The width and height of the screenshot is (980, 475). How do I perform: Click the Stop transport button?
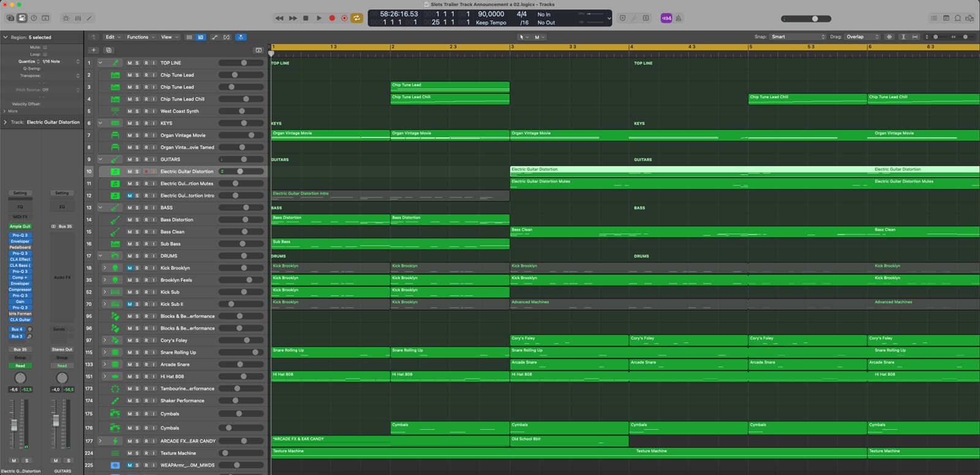pyautogui.click(x=306, y=18)
